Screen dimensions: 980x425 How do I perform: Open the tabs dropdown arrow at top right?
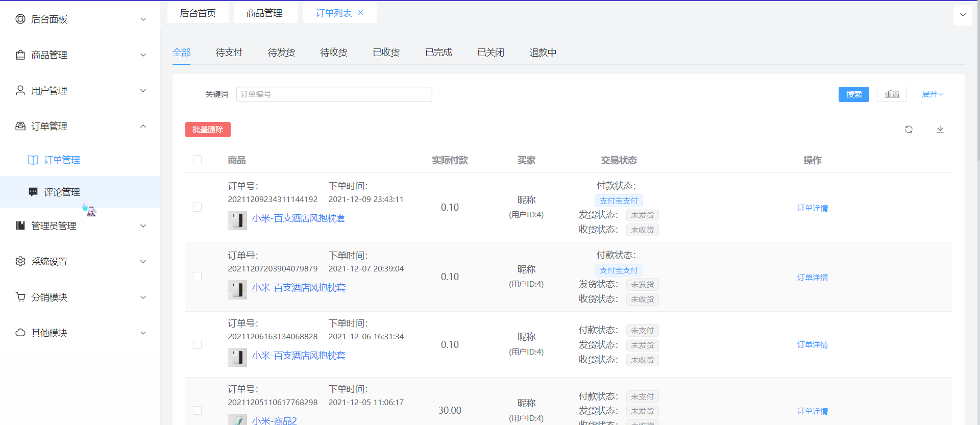tap(963, 15)
